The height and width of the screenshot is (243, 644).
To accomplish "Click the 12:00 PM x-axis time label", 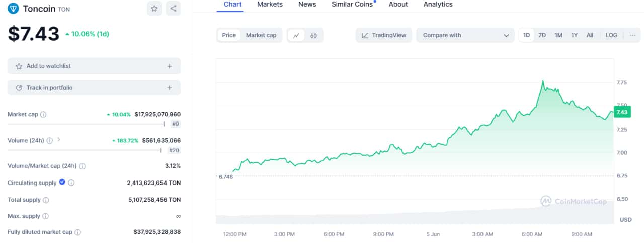I will pyautogui.click(x=235, y=234).
